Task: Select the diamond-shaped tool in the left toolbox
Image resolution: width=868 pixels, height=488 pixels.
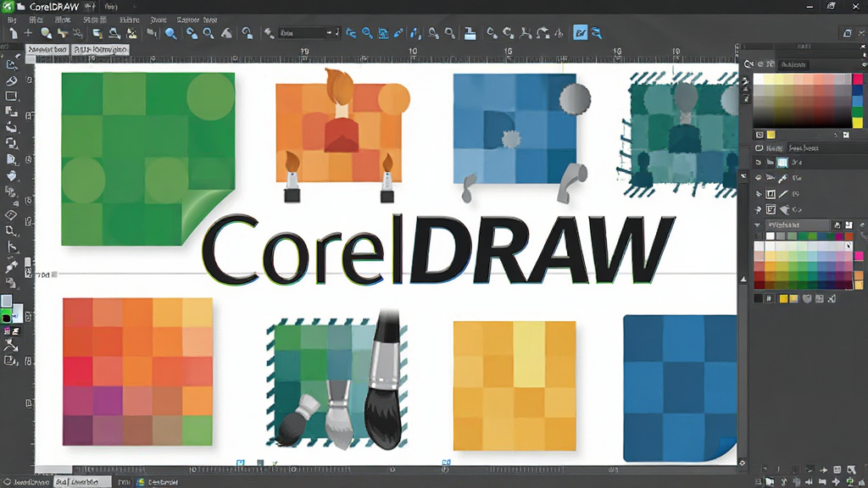Action: click(11, 214)
